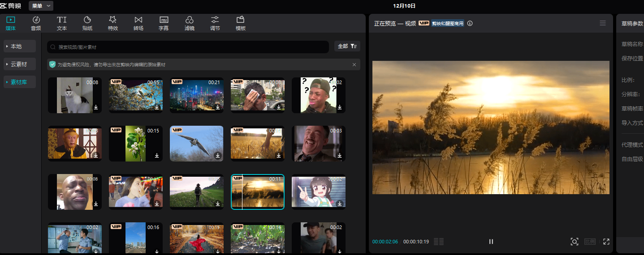Expand the 本地 local section
644x255 pixels.
coord(20,47)
